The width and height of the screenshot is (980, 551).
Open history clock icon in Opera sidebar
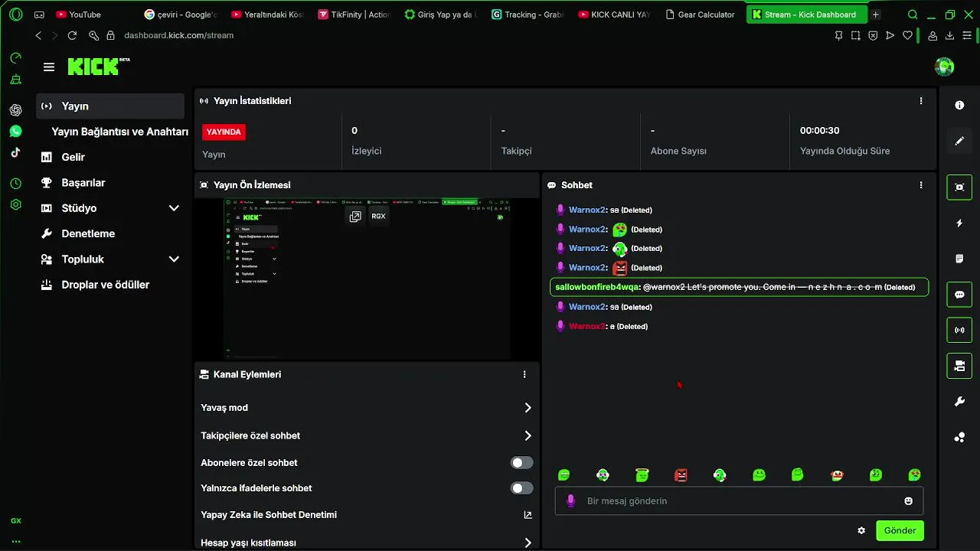(x=16, y=184)
